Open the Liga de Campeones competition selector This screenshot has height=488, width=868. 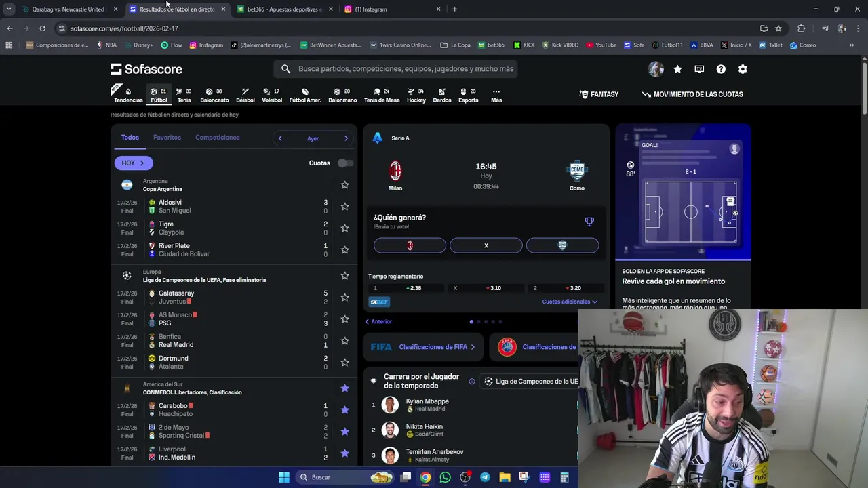[x=531, y=382]
